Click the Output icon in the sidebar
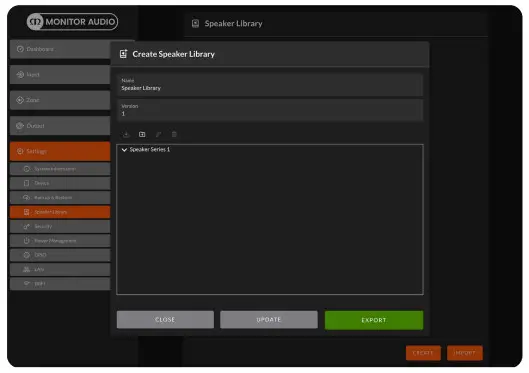The image size is (529, 373). pos(20,126)
